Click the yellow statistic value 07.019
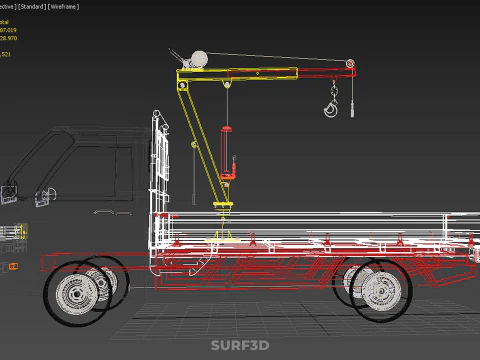 point(8,30)
